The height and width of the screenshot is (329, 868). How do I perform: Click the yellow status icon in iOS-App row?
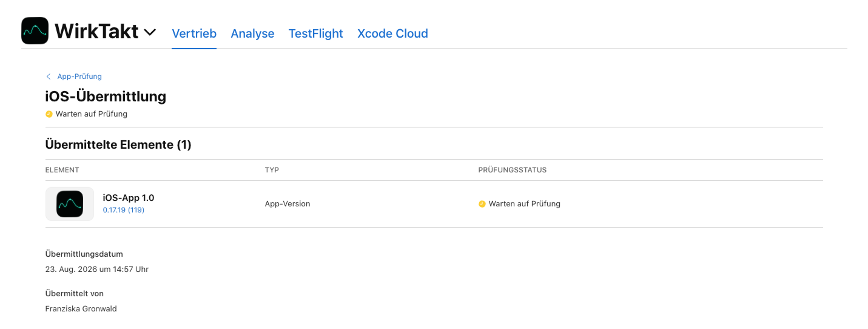(482, 204)
